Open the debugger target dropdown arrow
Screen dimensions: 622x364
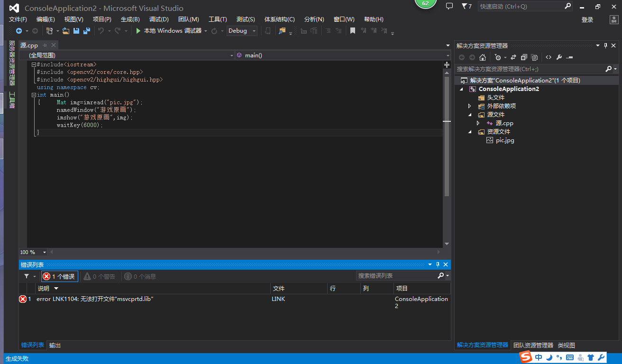[x=206, y=31]
